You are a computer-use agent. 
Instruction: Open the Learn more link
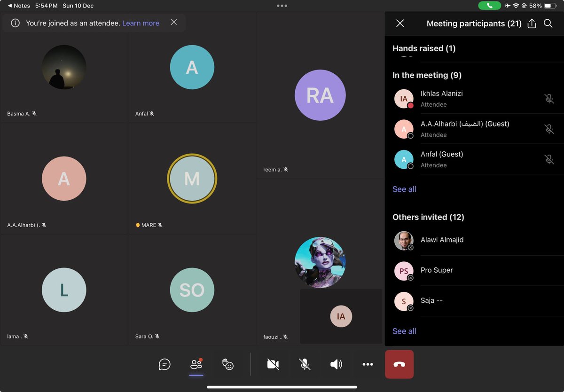coord(141,23)
